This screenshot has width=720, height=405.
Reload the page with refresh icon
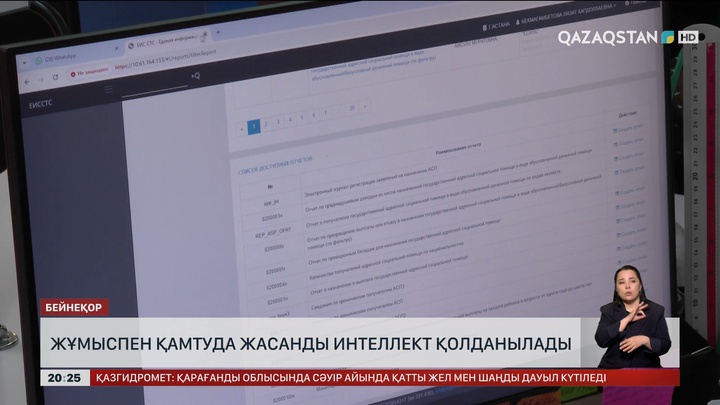[55, 78]
